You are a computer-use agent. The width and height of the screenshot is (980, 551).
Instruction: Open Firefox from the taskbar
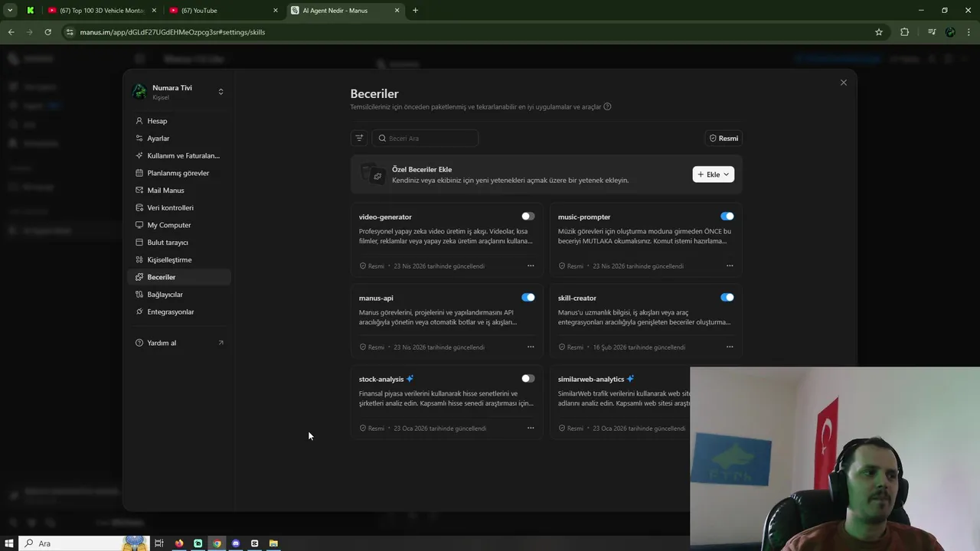179,543
